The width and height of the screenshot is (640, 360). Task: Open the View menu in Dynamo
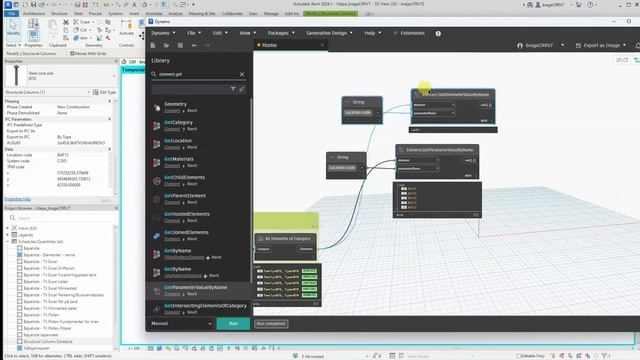click(x=247, y=33)
